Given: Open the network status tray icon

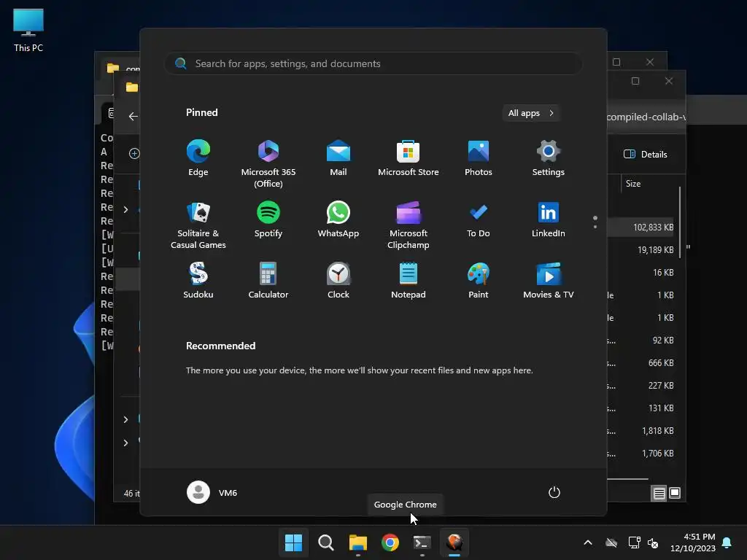Looking at the screenshot, I should 634,542.
